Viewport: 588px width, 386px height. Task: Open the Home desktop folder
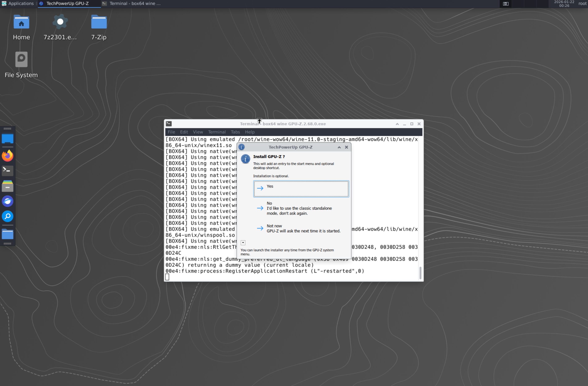click(x=21, y=27)
